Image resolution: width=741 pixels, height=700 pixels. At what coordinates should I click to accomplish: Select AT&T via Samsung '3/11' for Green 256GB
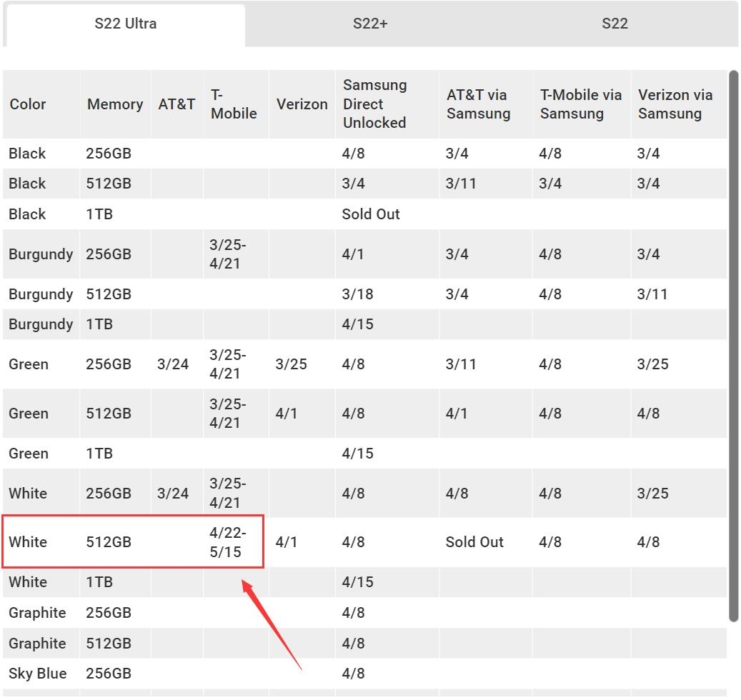(461, 364)
